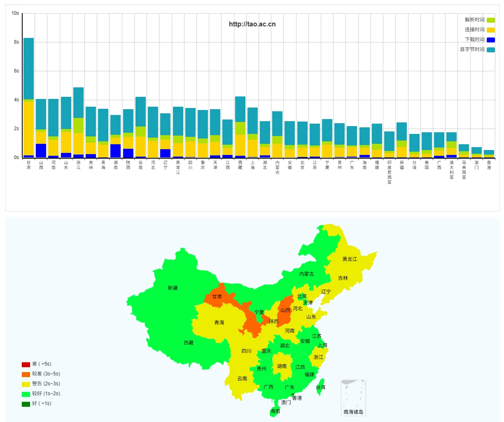Select the 香港 bar at chart end

click(x=489, y=154)
